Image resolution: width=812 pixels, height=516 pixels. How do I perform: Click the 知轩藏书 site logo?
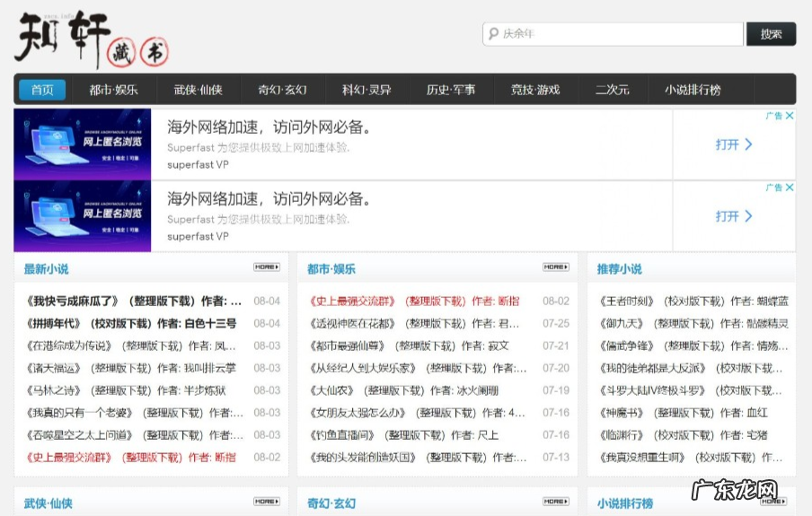pos(92,39)
